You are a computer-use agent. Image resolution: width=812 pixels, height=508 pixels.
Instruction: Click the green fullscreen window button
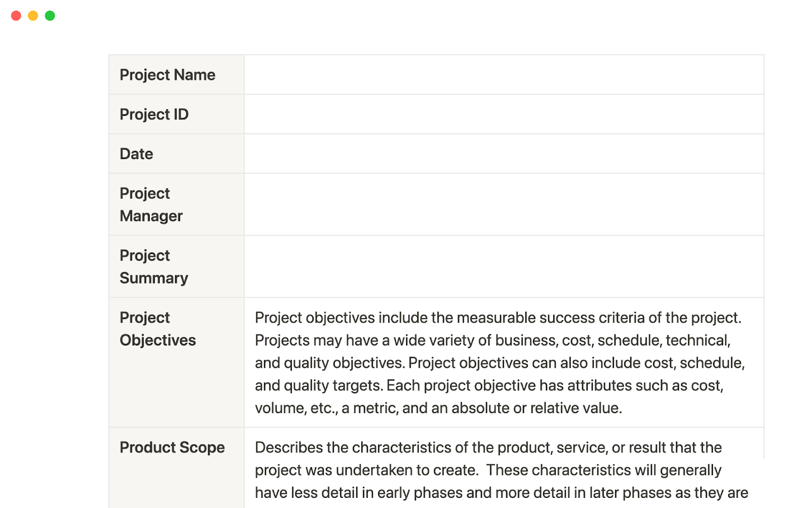click(x=49, y=15)
